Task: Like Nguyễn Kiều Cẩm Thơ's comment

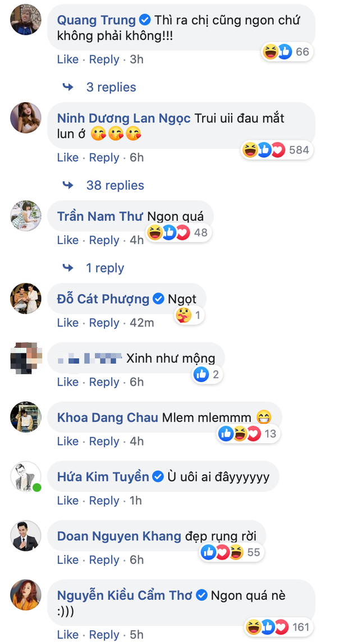Action: tap(68, 634)
